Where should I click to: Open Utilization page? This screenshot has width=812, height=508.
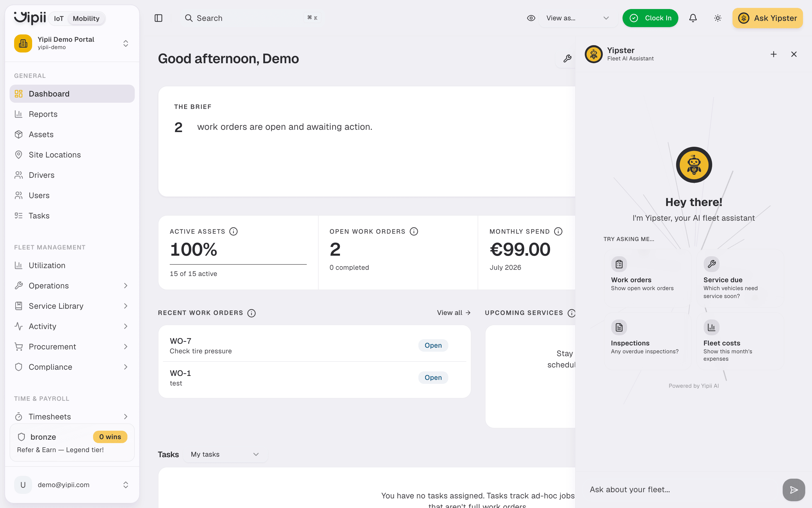coord(72,265)
